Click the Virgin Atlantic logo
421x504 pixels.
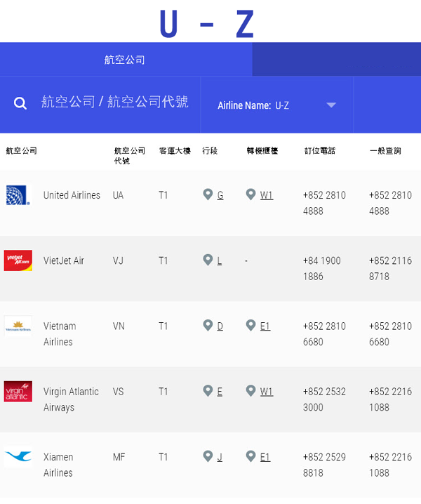pos(18,392)
